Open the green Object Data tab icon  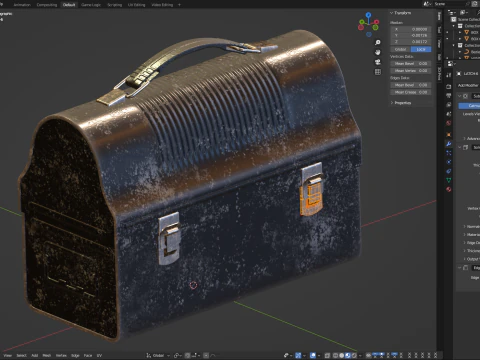tap(449, 180)
